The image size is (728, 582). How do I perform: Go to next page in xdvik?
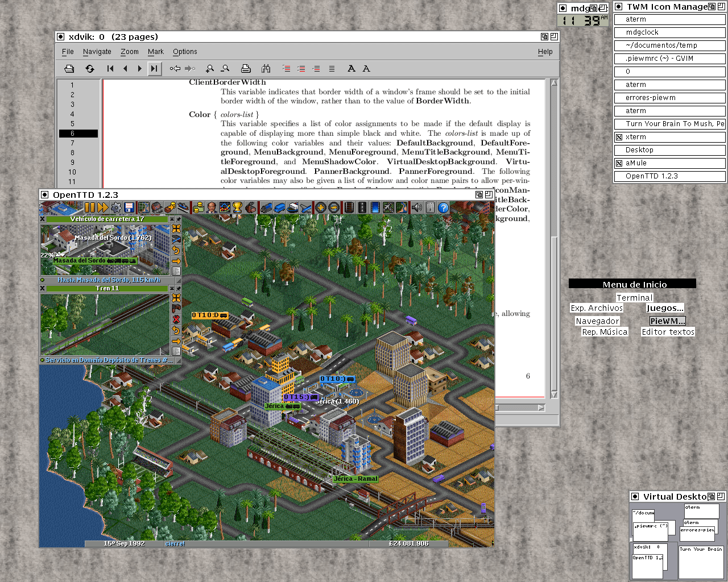click(140, 69)
